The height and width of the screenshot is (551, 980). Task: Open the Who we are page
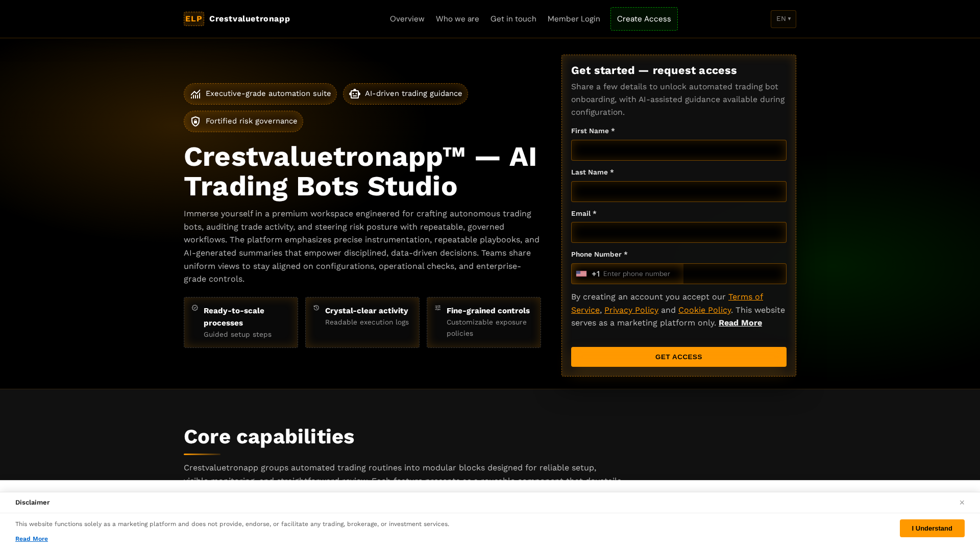[457, 19]
